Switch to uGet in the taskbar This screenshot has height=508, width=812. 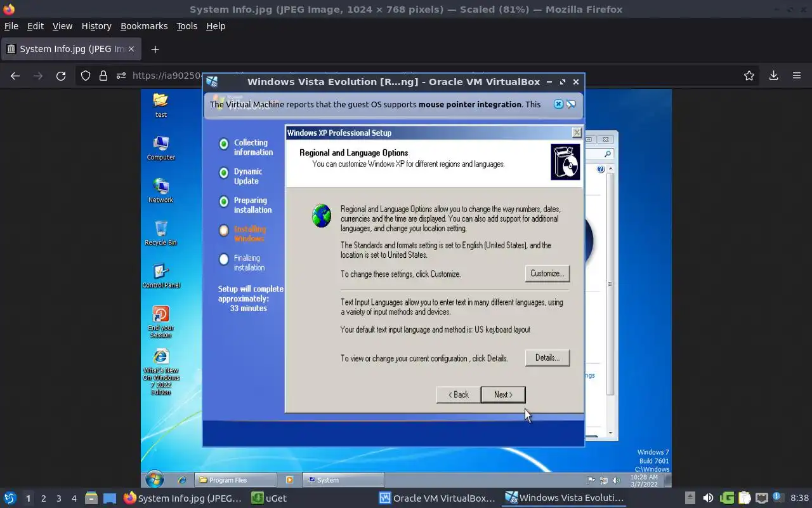tap(269, 498)
